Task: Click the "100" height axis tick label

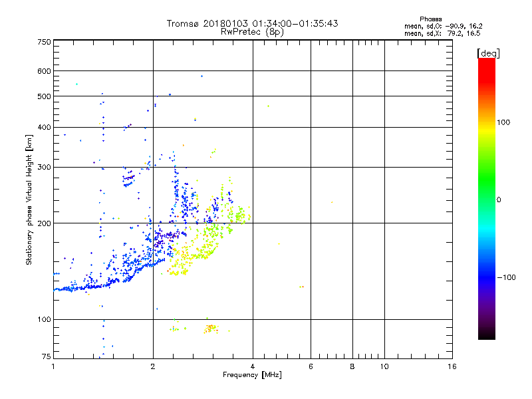Action: tap(44, 319)
